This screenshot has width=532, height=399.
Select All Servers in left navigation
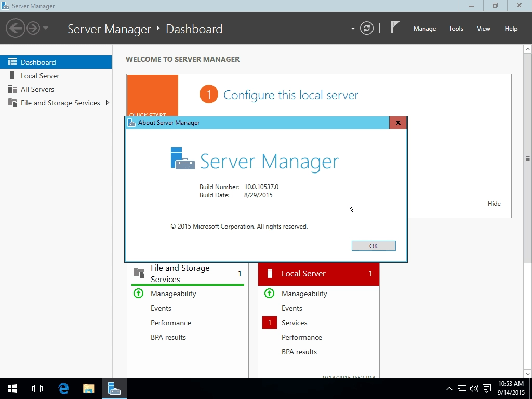click(56, 89)
